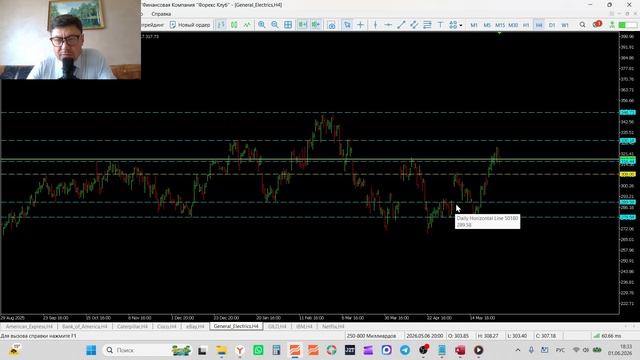Viewport: 640px width, 360px height.
Task: Zoom out on the chart
Action: pos(275,25)
